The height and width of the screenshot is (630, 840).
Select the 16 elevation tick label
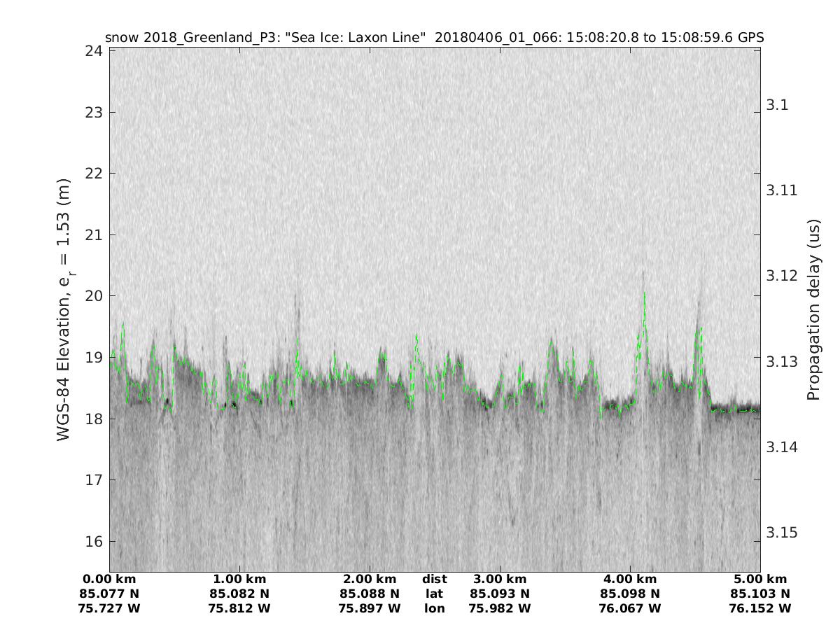94,541
